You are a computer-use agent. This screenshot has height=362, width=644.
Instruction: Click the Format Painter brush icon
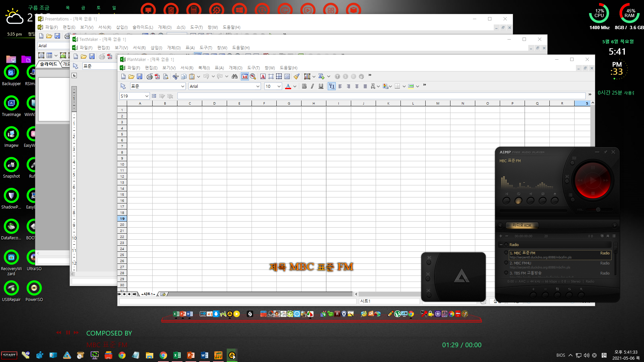[297, 76]
